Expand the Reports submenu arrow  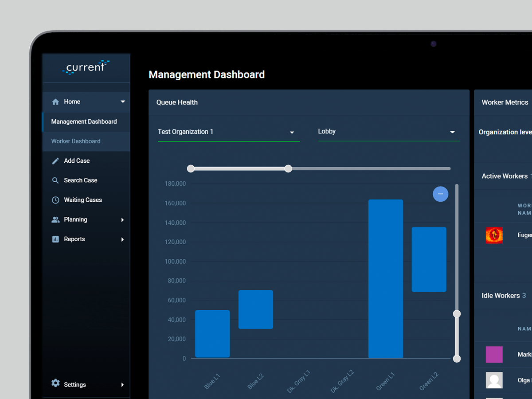pyautogui.click(x=122, y=239)
